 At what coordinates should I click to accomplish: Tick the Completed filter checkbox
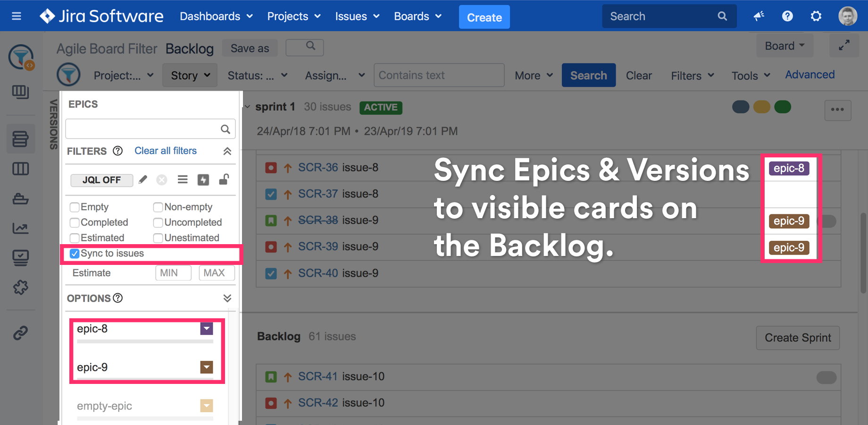click(x=75, y=222)
